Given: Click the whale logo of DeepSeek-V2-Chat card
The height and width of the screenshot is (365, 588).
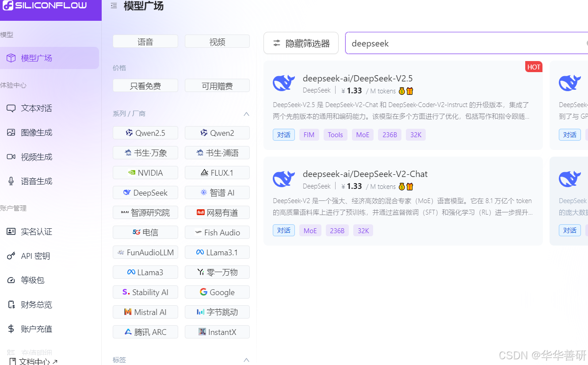Looking at the screenshot, I should click(284, 178).
